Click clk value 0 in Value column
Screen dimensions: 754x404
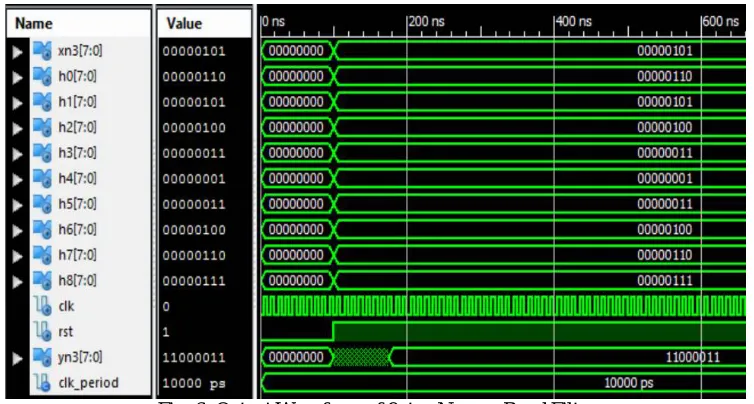166,307
